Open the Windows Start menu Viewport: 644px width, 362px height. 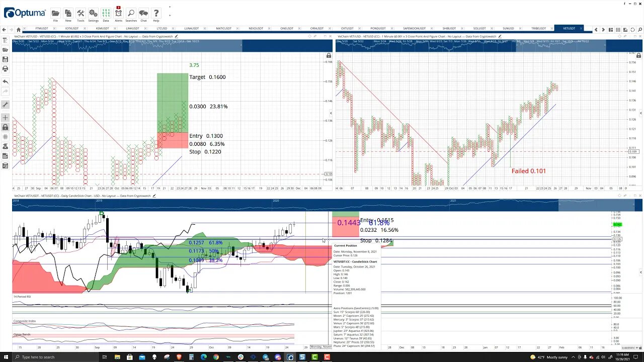click(x=7, y=357)
